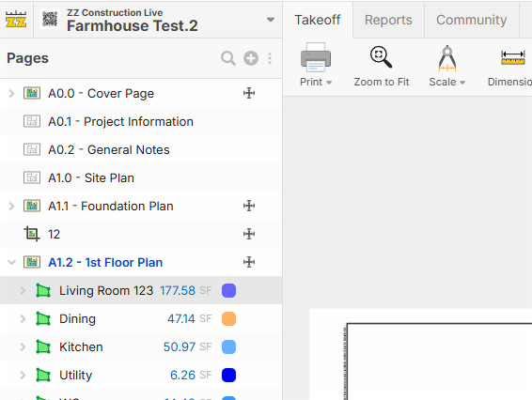The image size is (532, 400).
Task: Click the A1.2 1st Floor Plan page icon
Action: pos(32,262)
